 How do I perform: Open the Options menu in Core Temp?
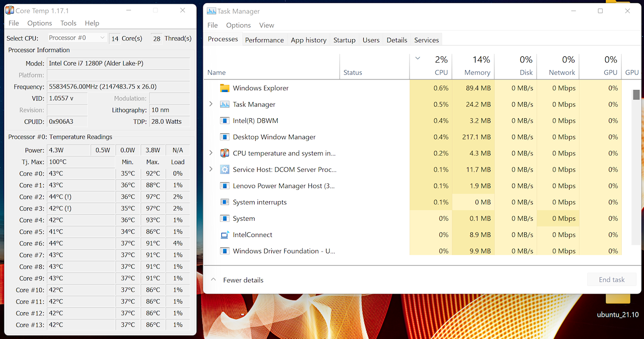pyautogui.click(x=40, y=23)
